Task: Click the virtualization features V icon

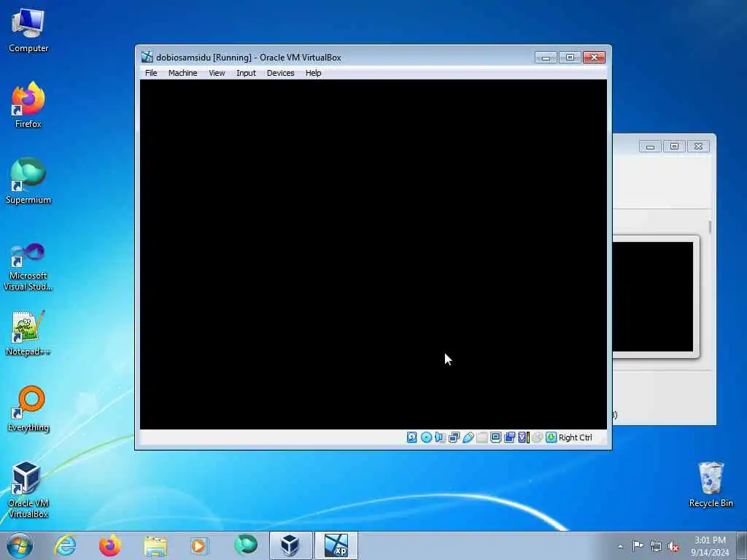Action: pyautogui.click(x=524, y=437)
